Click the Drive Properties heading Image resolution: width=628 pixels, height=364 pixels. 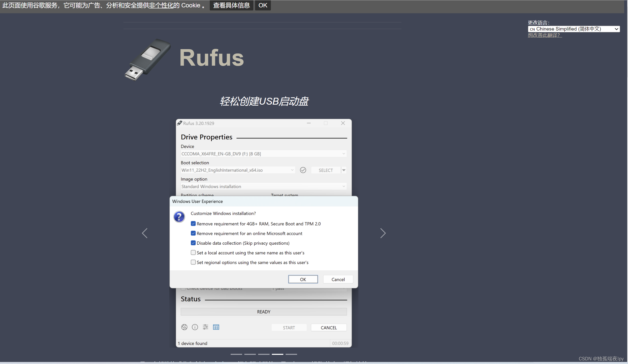click(x=206, y=137)
